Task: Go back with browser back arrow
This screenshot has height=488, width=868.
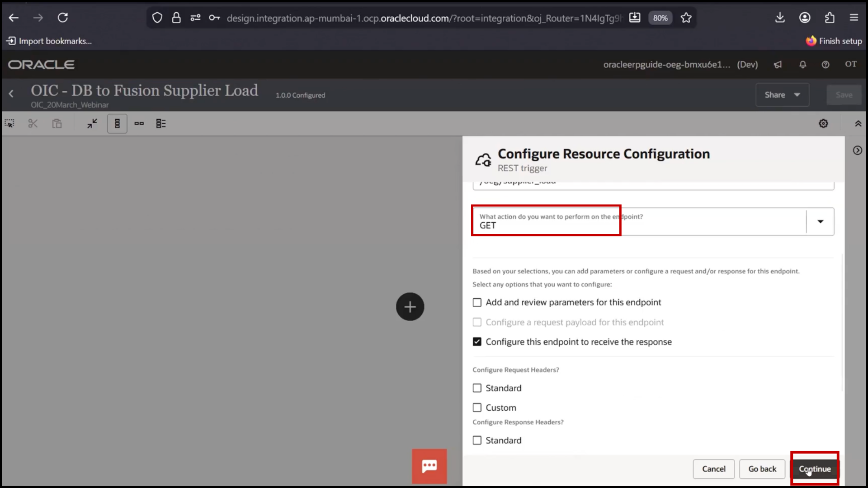Action: point(14,18)
